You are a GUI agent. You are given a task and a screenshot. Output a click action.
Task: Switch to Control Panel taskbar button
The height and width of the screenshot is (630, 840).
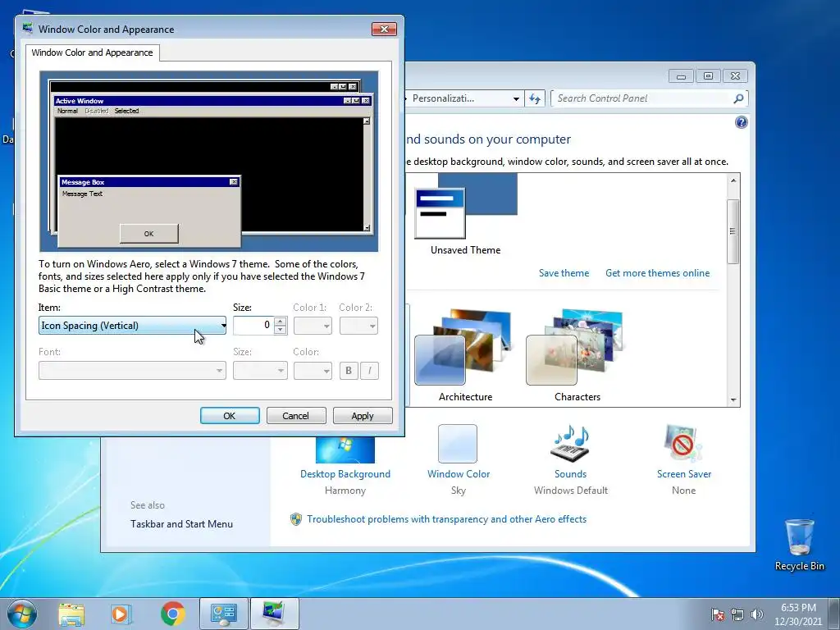click(x=223, y=614)
